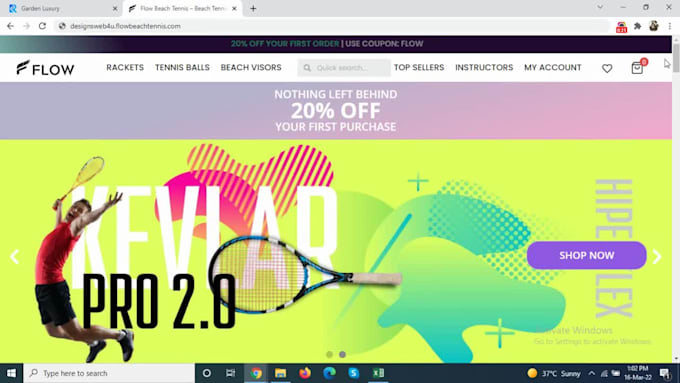The height and width of the screenshot is (383, 680).
Task: Switch to the Garden Luxury tab
Action: coord(61,8)
